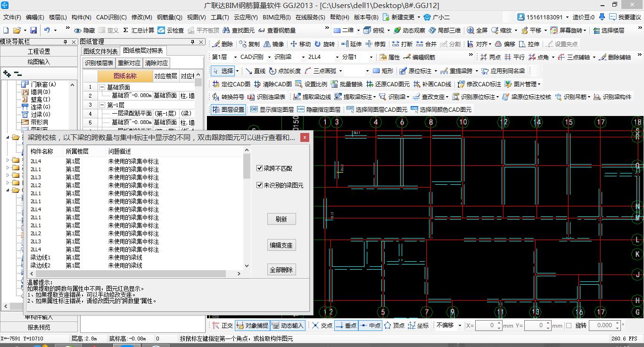This screenshot has width=644, height=347.
Task: Select the Copy (复制) tool
Action: 248,44
